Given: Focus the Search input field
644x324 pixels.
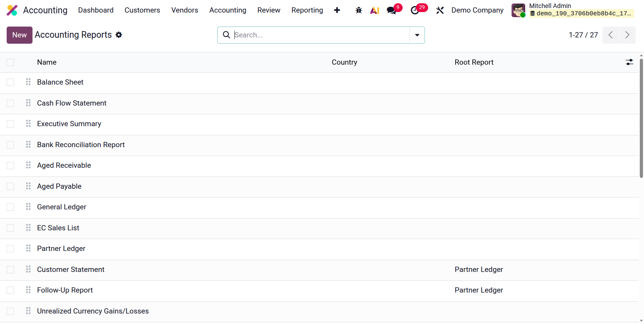Looking at the screenshot, I should coord(321,35).
